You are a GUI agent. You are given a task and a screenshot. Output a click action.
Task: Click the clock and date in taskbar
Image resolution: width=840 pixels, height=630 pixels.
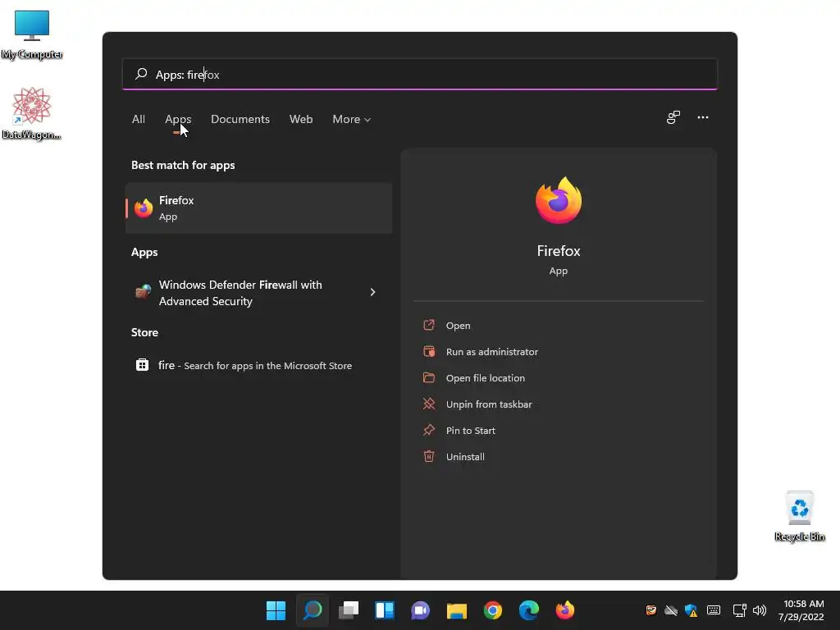[801, 610]
